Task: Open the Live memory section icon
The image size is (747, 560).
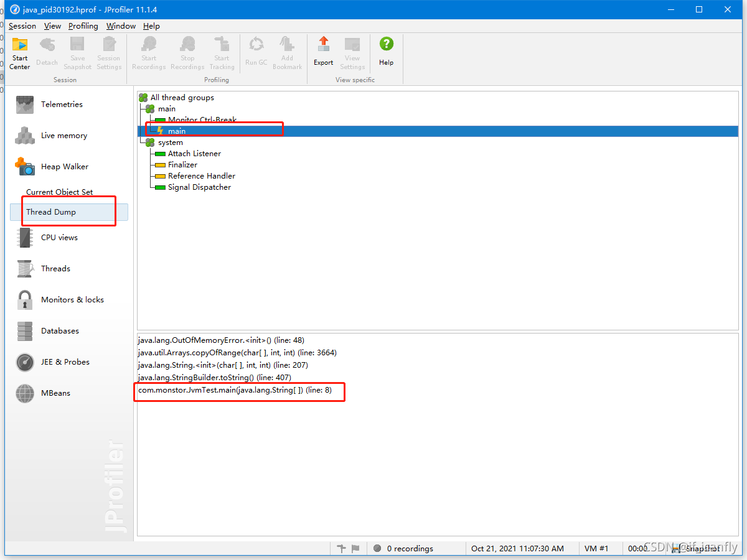Action: (x=25, y=136)
